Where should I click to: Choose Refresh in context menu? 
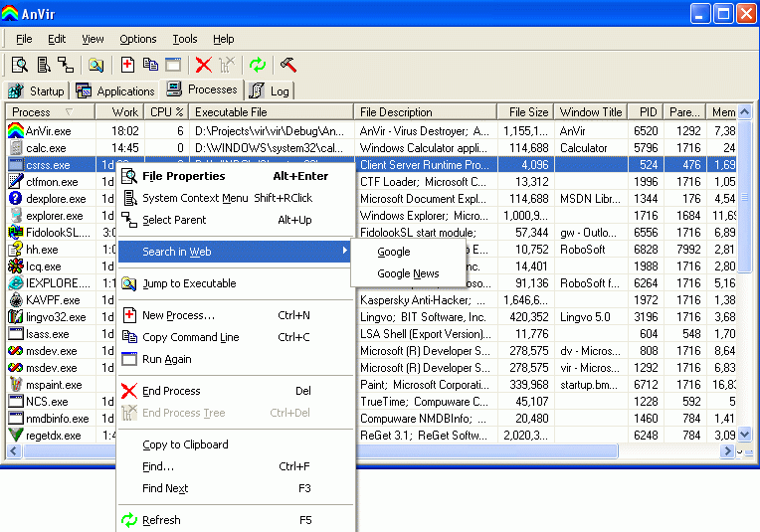pos(236,520)
